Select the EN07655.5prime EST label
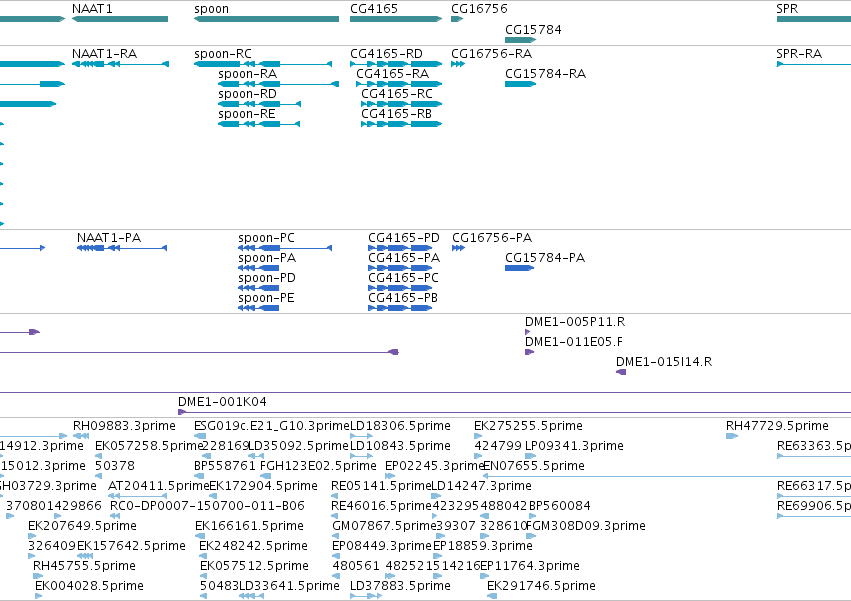The image size is (851, 601). point(534,466)
